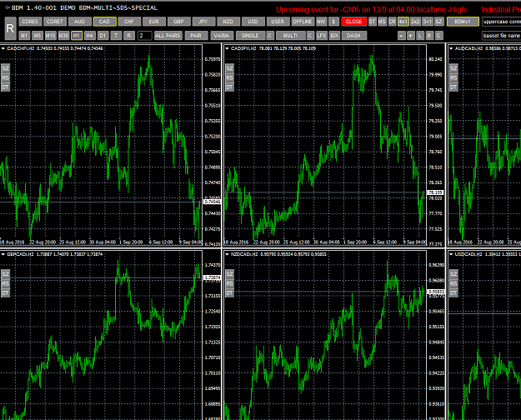Click the dollar sign button
Viewport: 521px width, 420px height.
(333, 22)
